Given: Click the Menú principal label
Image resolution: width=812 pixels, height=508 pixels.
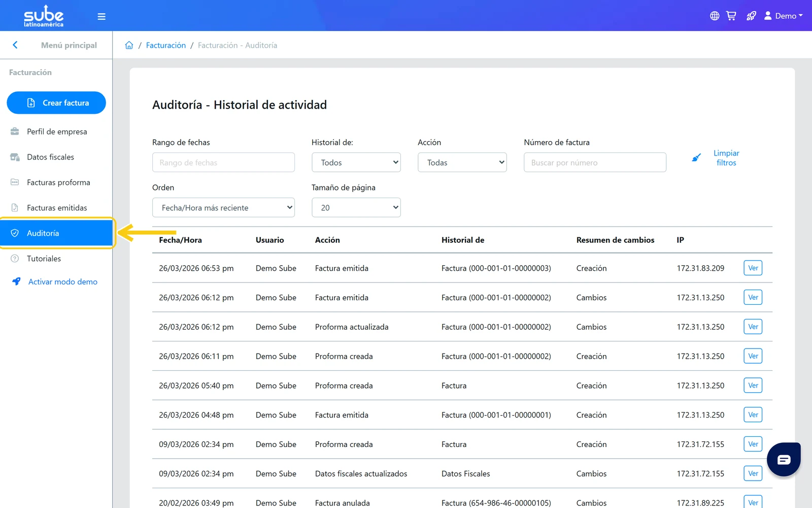Looking at the screenshot, I should 69,45.
